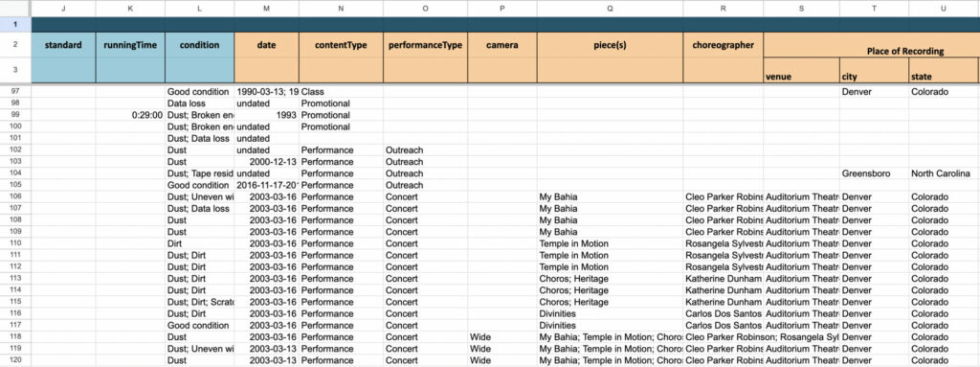The image size is (980, 367).
Task: Click Good condition cell in row 105
Action: (199, 185)
